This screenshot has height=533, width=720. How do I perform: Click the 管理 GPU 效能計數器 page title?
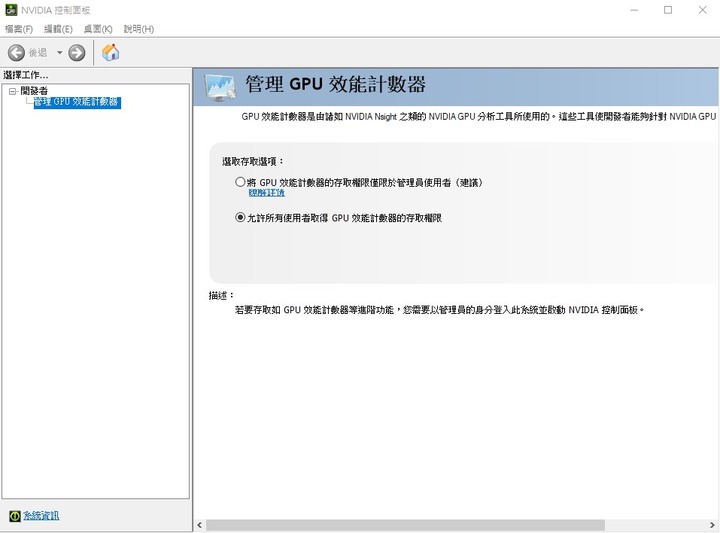[336, 84]
